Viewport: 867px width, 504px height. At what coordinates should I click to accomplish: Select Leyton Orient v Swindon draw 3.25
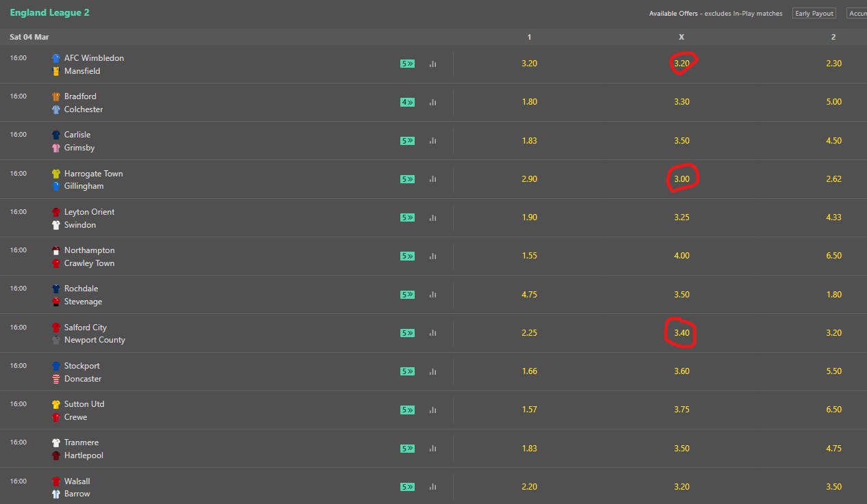point(682,217)
